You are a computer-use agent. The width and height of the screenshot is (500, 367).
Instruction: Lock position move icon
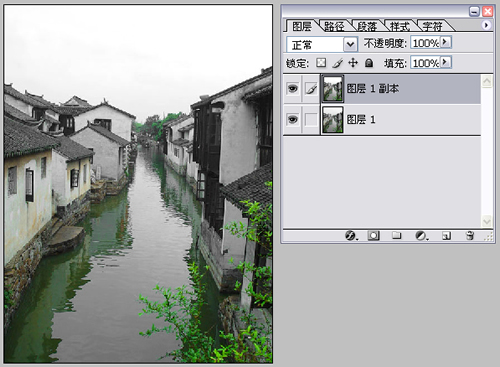tap(353, 63)
